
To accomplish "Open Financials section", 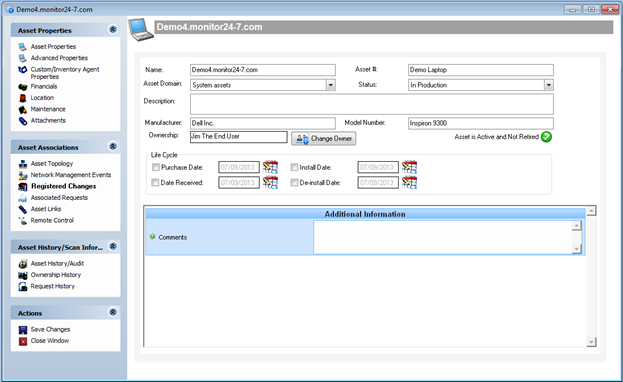I will coord(44,87).
